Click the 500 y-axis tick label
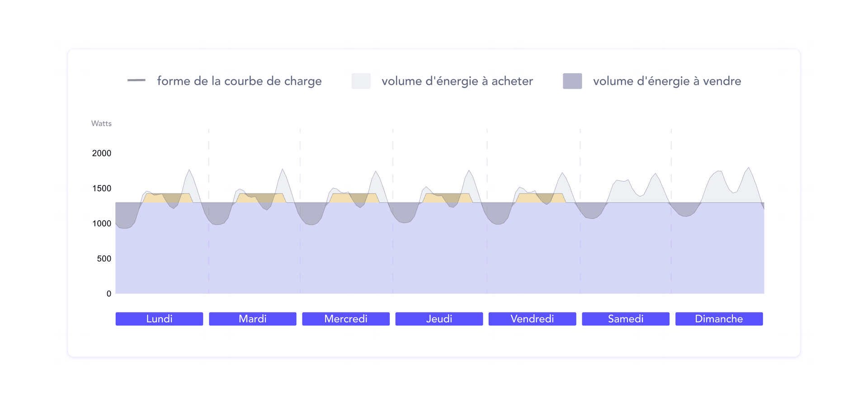Viewport: 868px width, 406px height. click(104, 259)
